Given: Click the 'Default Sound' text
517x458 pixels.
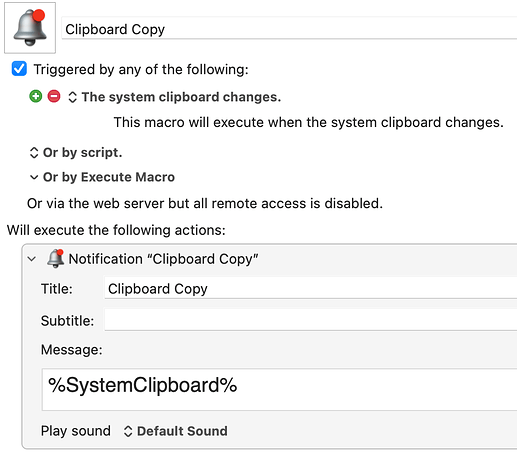Looking at the screenshot, I should click(182, 431).
